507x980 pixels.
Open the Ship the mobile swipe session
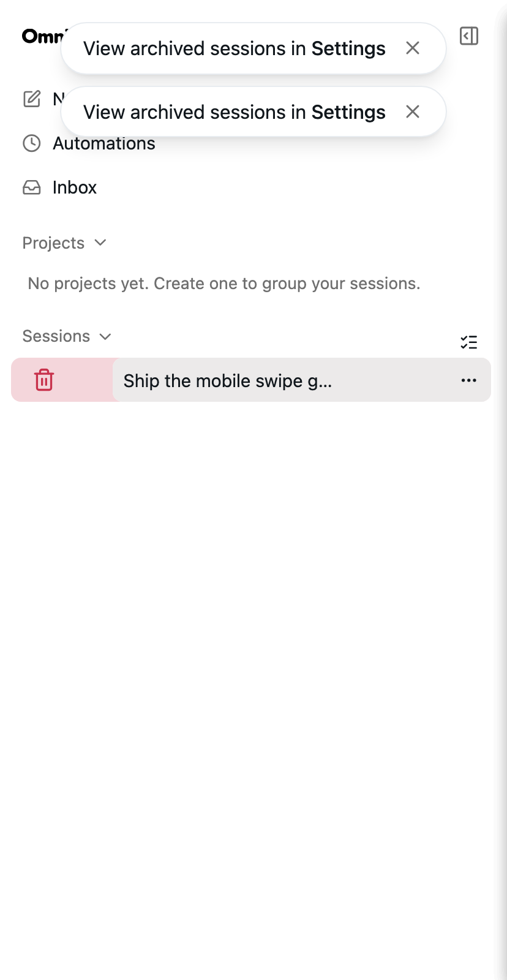point(302,380)
